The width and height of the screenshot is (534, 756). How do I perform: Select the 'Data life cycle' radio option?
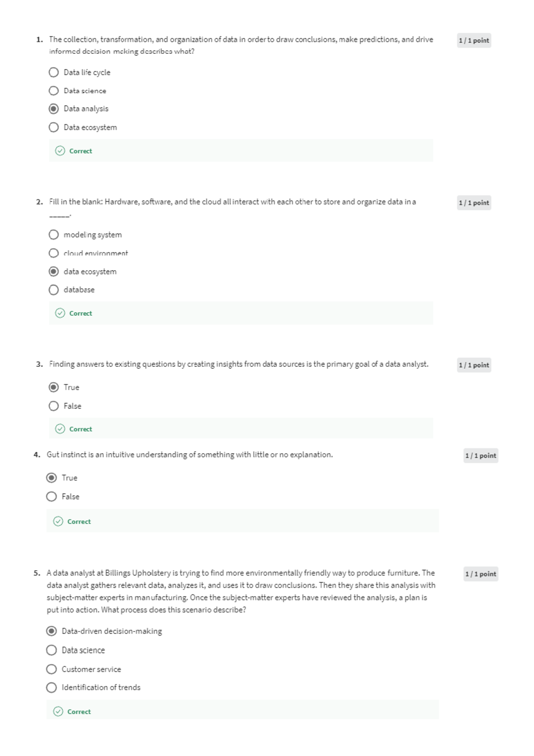(54, 72)
